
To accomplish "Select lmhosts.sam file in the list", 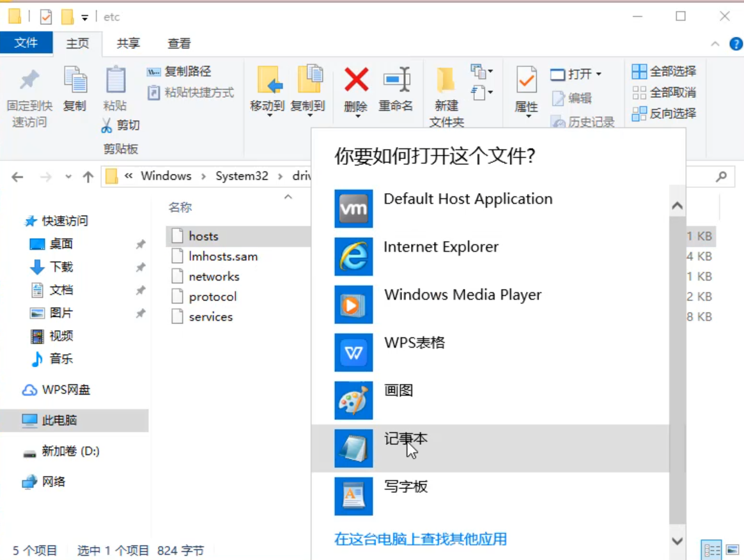I will click(223, 256).
